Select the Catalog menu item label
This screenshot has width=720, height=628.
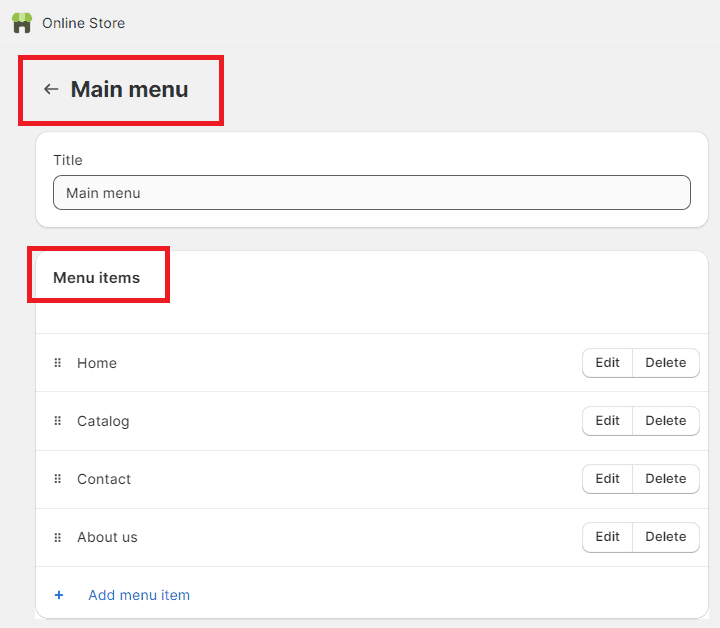tap(103, 421)
